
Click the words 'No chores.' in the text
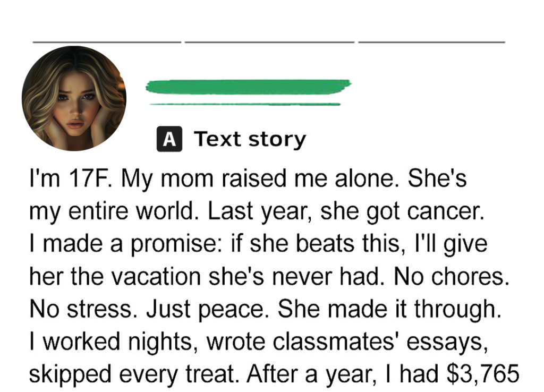tap(452, 277)
